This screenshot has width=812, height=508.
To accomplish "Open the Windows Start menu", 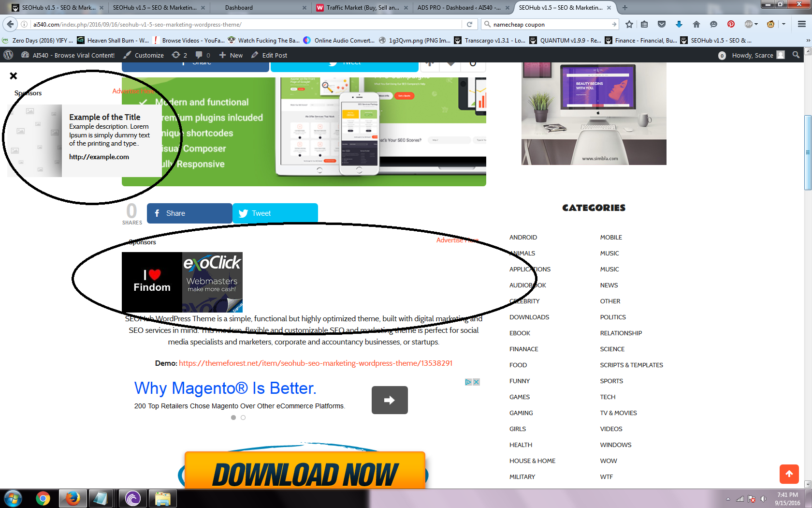I will (13, 498).
